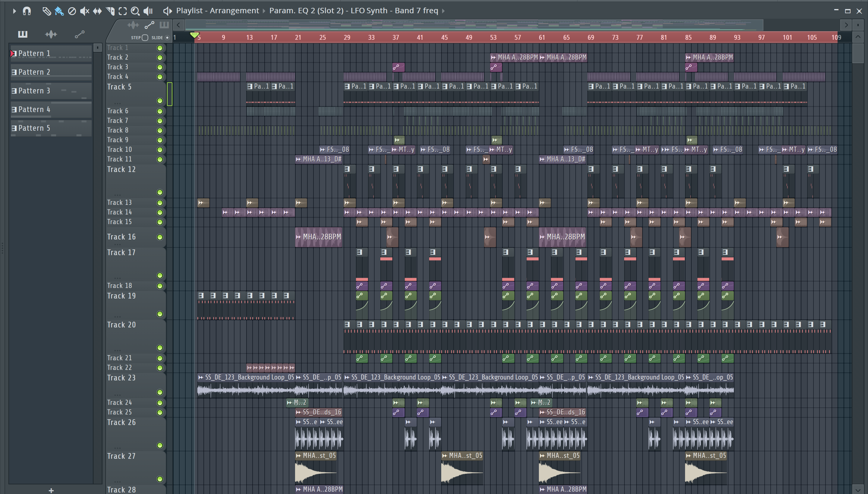
Task: Click the speaker icon before Playlist title
Action: (x=167, y=11)
